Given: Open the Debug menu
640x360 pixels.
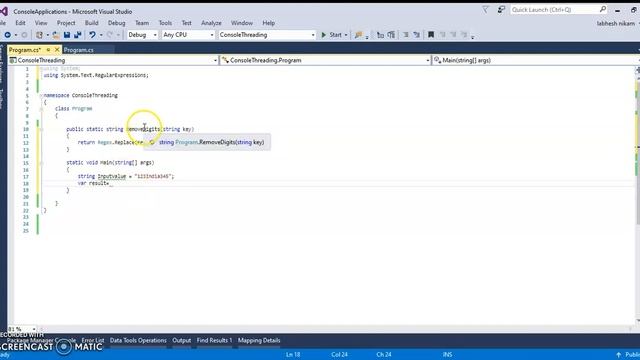Looking at the screenshot, I should 116,23.
